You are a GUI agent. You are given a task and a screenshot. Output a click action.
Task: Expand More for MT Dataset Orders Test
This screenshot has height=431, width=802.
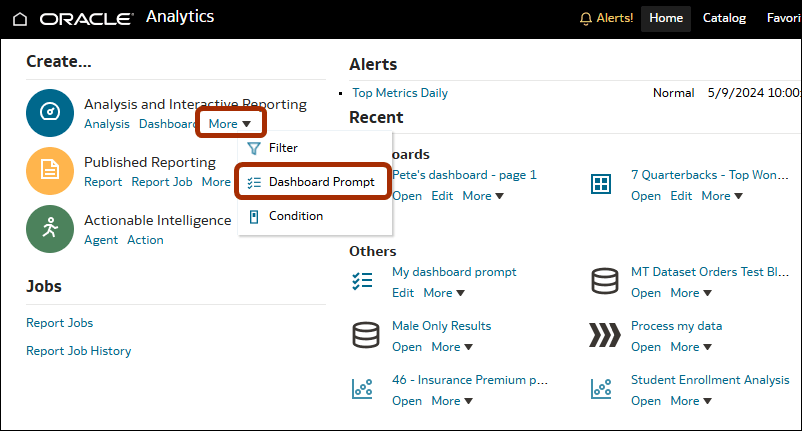(x=691, y=293)
